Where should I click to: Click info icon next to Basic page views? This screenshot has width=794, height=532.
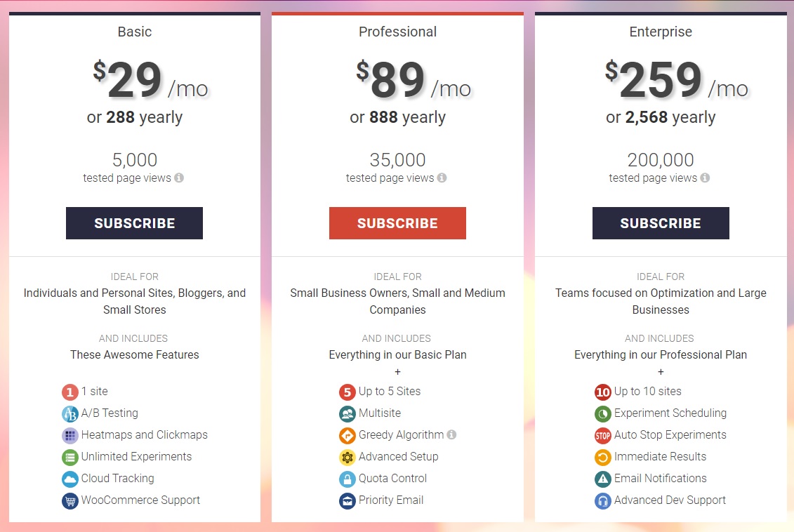pyautogui.click(x=179, y=178)
